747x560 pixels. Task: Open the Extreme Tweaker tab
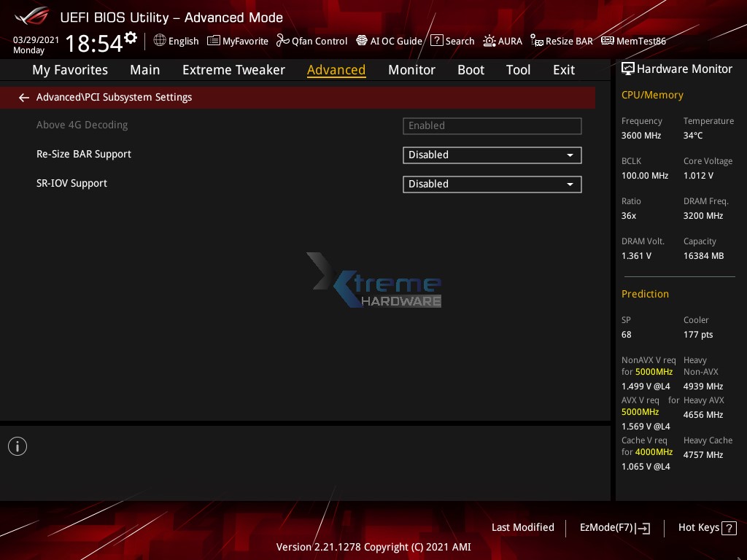(233, 69)
